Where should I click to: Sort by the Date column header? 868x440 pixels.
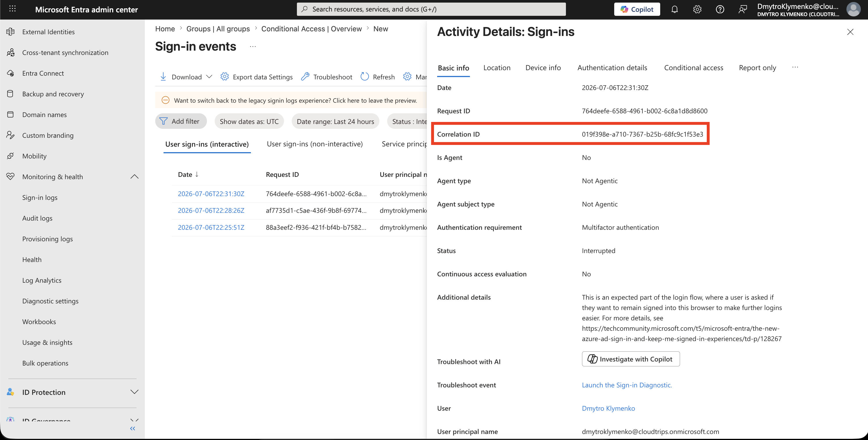point(188,175)
